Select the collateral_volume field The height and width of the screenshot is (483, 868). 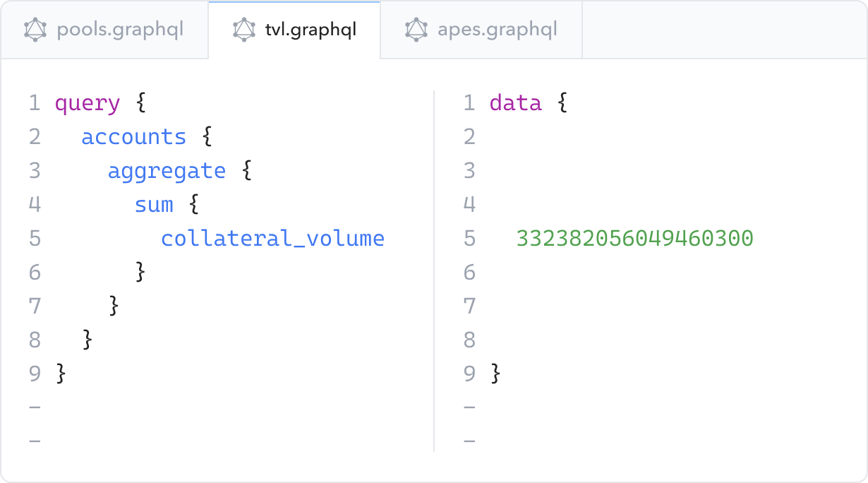(x=272, y=239)
